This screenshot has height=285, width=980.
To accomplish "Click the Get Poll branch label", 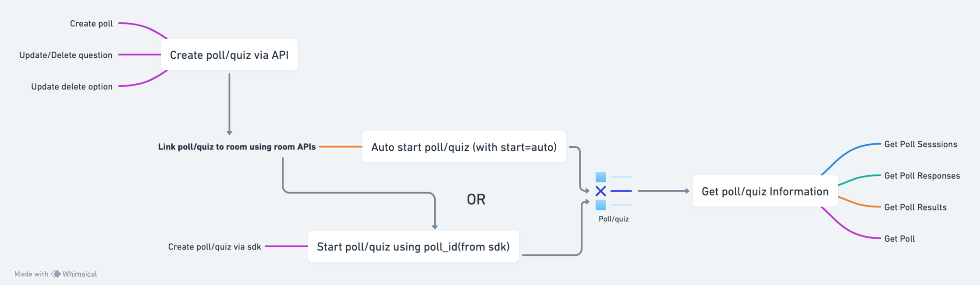I will 899,239.
